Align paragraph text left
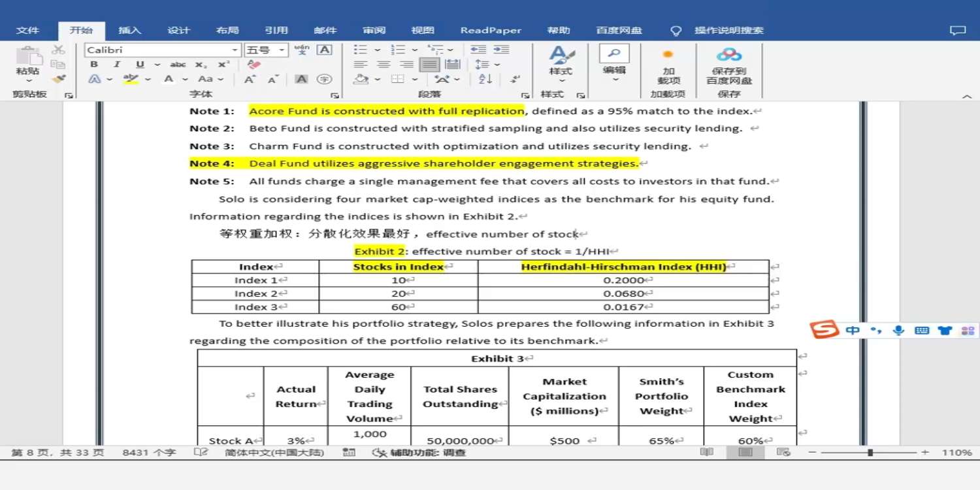Screen dimensions: 980x490 [x=361, y=65]
